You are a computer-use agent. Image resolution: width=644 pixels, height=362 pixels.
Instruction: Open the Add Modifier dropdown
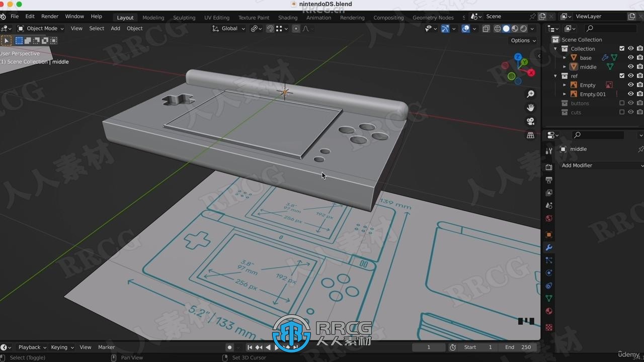tap(602, 165)
